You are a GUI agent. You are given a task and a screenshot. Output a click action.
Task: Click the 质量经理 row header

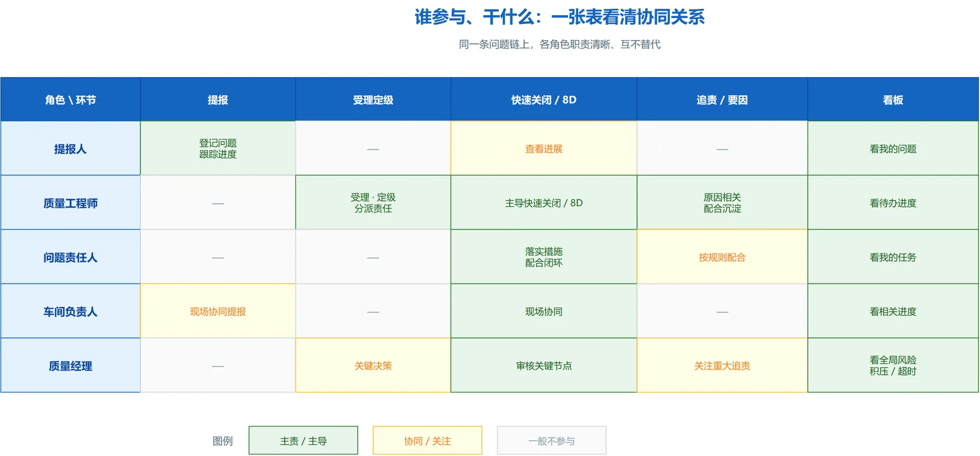tap(70, 366)
